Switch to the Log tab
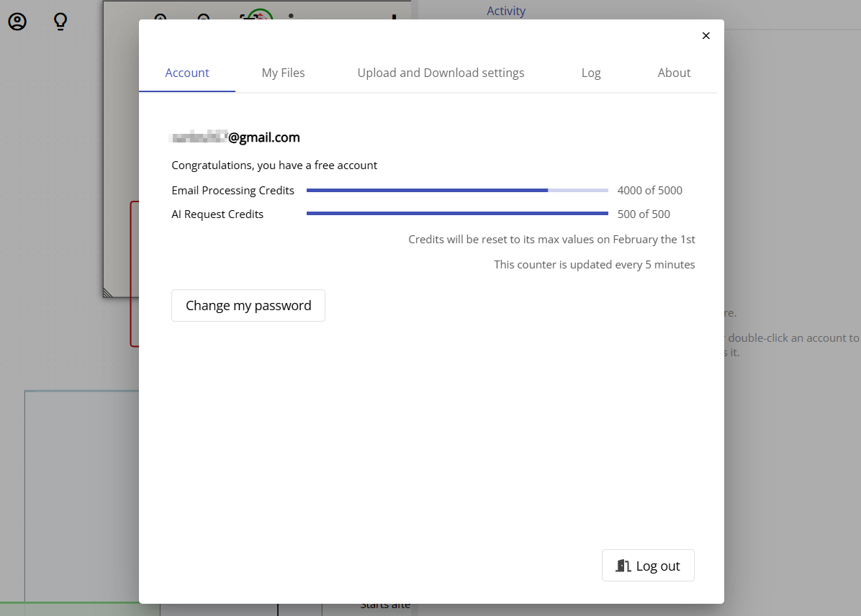This screenshot has width=861, height=616. pyautogui.click(x=590, y=73)
